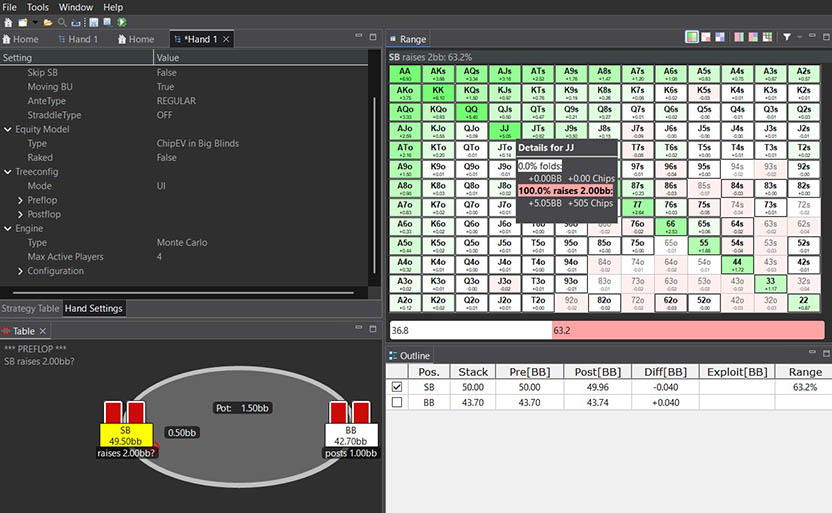Screen dimensions: 832x513
Task: Click the BB player seat on the table
Action: pyautogui.click(x=351, y=435)
